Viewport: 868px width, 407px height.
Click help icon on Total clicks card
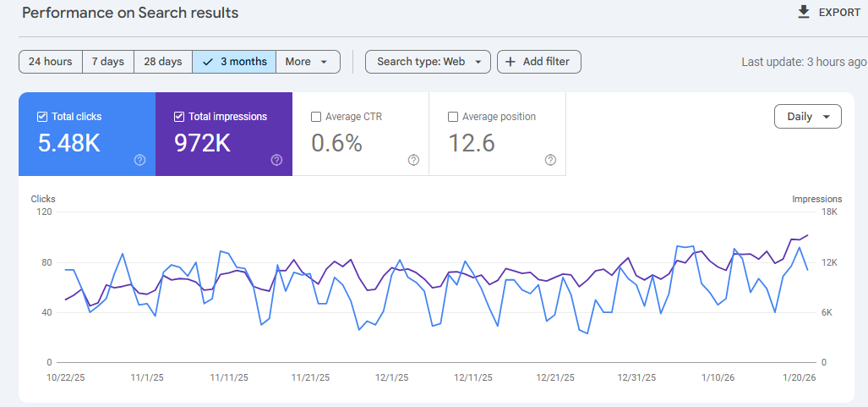139,160
